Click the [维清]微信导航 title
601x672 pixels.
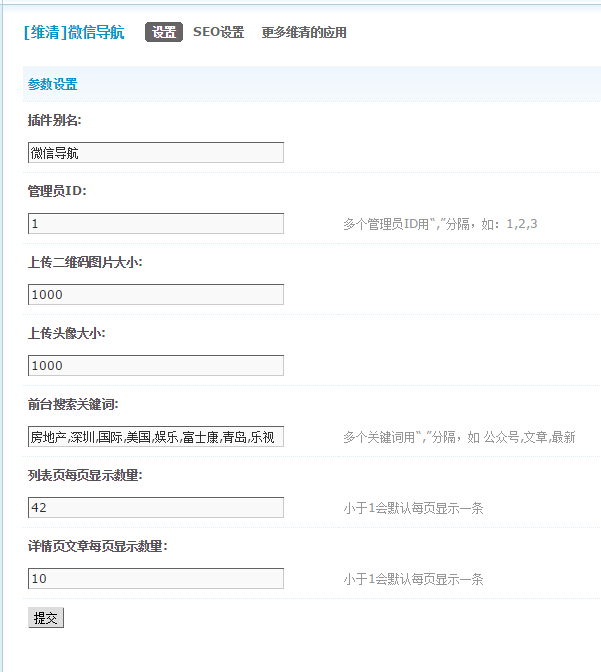pyautogui.click(x=74, y=32)
